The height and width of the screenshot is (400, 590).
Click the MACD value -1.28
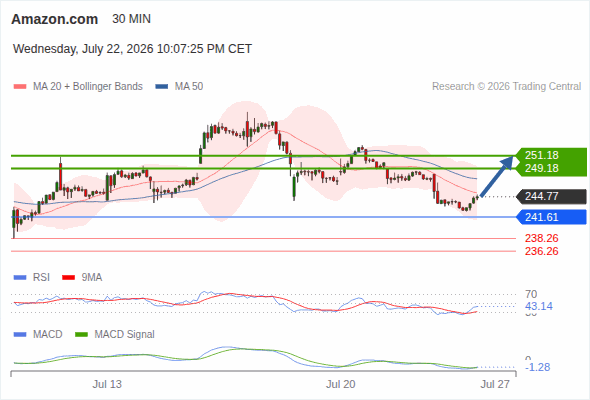(x=538, y=367)
